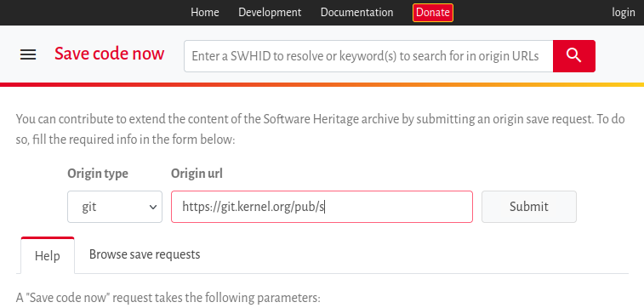Focus the SWHID search input field

pyautogui.click(x=368, y=56)
